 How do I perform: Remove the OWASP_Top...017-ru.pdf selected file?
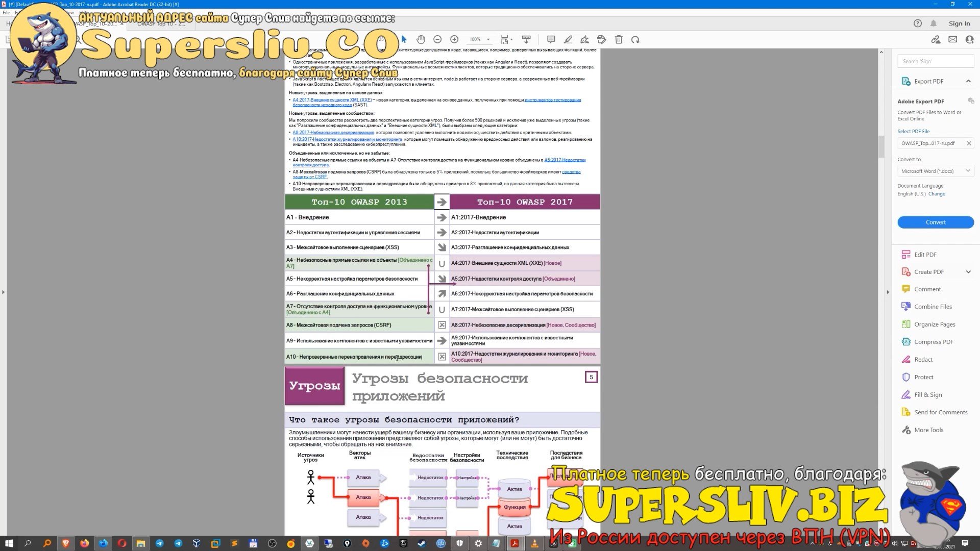point(969,143)
